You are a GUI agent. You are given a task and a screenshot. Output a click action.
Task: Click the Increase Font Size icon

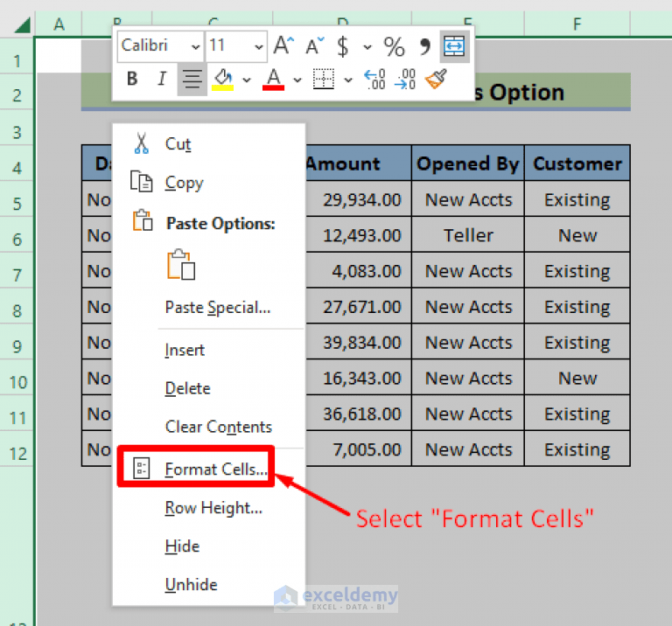click(283, 45)
